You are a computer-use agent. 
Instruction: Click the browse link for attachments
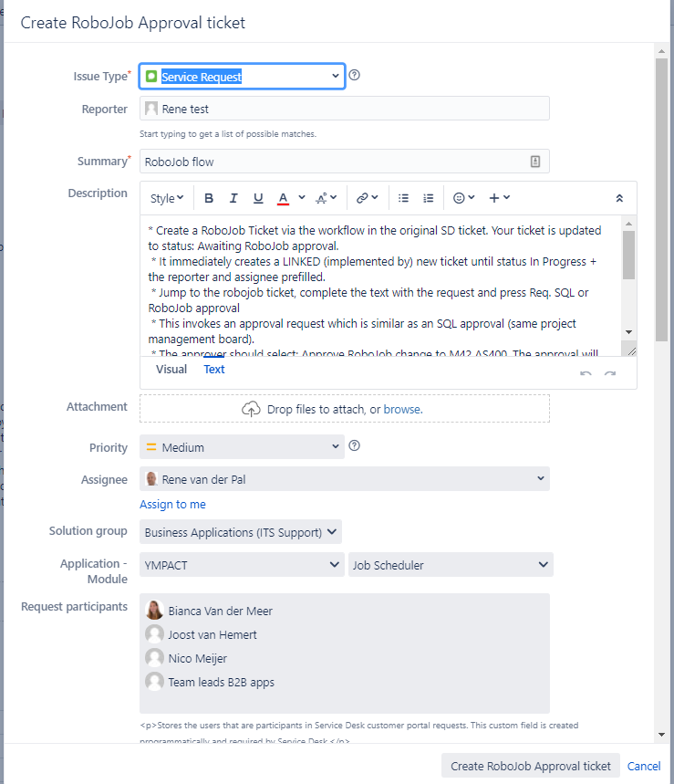tap(403, 409)
